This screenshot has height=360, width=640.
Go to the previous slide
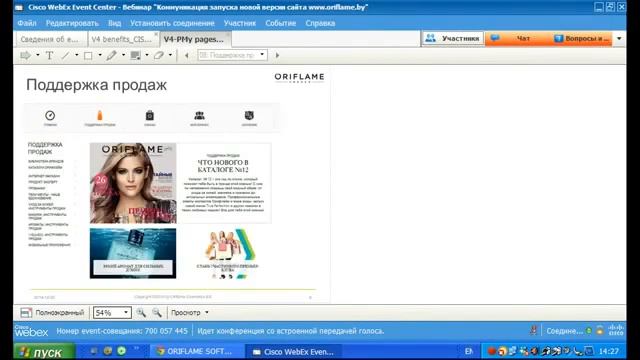point(187,55)
